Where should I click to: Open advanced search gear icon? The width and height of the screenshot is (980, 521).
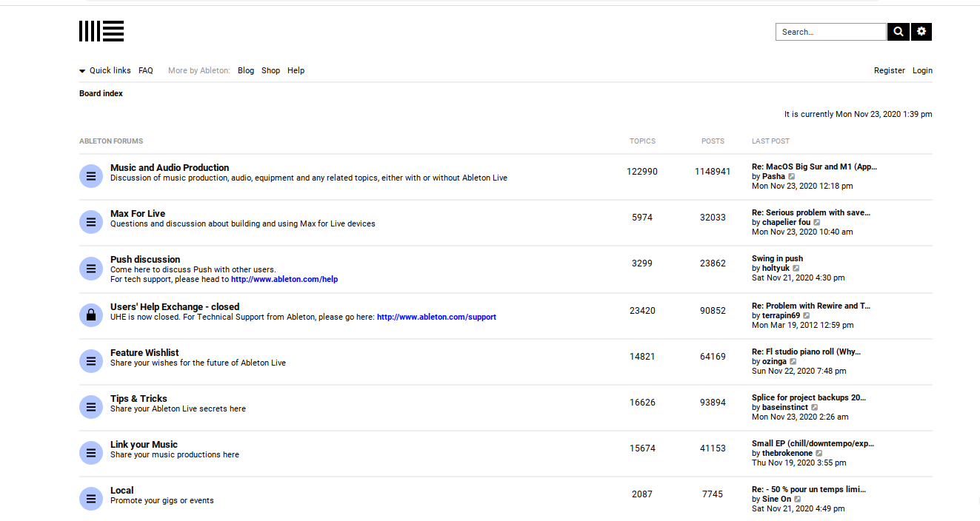point(921,32)
